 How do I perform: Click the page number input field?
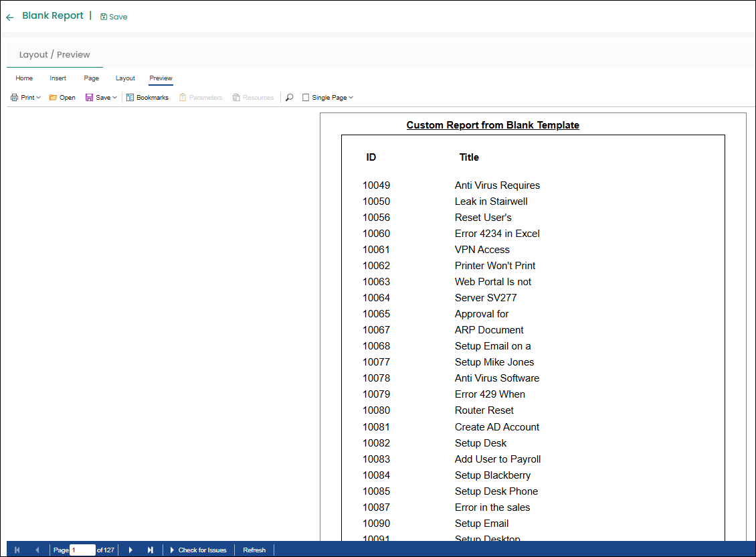tap(82, 550)
